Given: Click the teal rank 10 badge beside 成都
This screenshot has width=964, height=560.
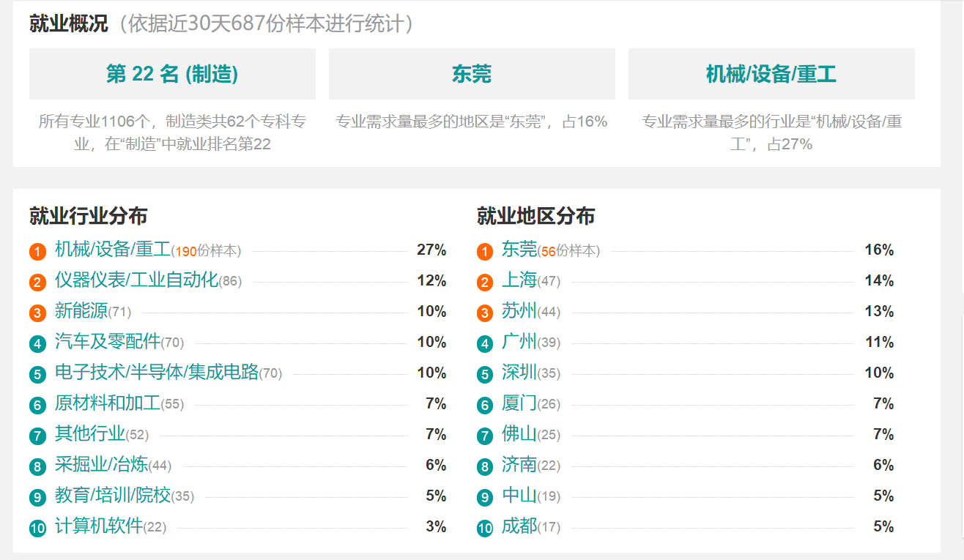Looking at the screenshot, I should pyautogui.click(x=485, y=528).
